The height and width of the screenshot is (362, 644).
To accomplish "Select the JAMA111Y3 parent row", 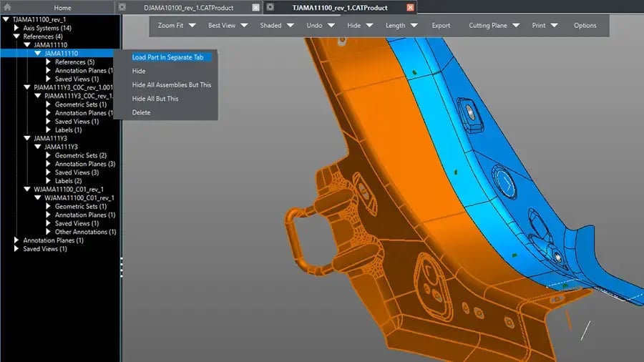I will (50, 138).
